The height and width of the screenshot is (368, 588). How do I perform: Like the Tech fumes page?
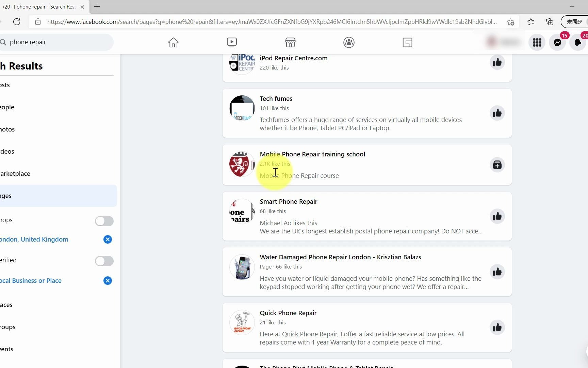[x=497, y=113]
